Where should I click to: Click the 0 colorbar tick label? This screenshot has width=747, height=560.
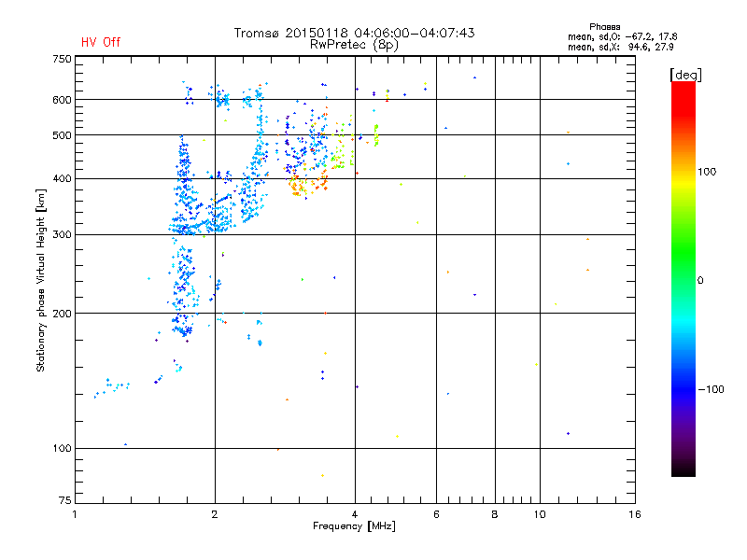coord(700,281)
